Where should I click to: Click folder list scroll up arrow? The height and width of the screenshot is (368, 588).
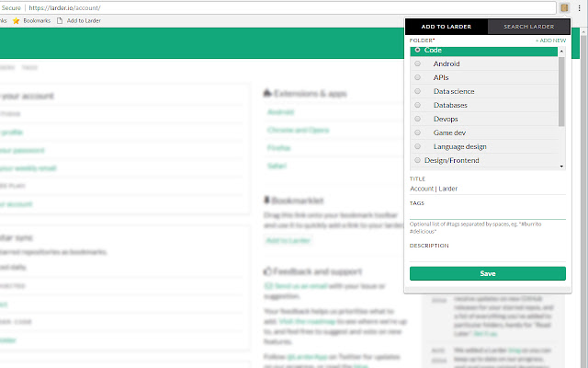561,51
